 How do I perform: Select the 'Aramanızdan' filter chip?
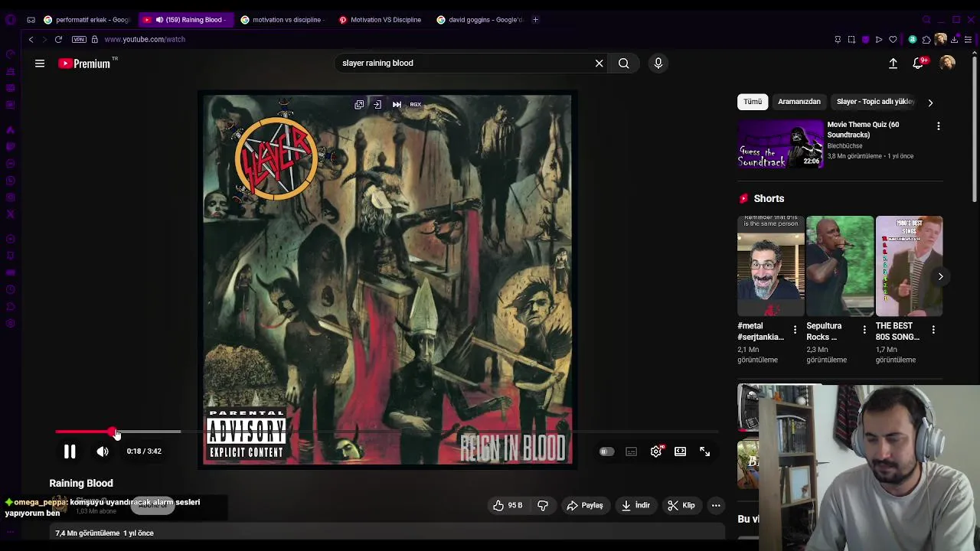(x=799, y=102)
